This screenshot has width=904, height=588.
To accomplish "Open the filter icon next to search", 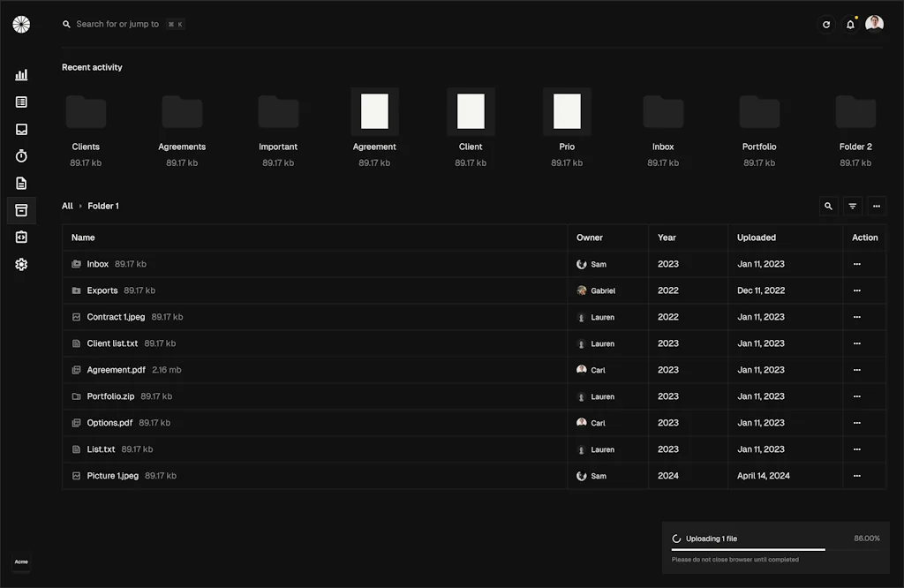I will click(852, 206).
